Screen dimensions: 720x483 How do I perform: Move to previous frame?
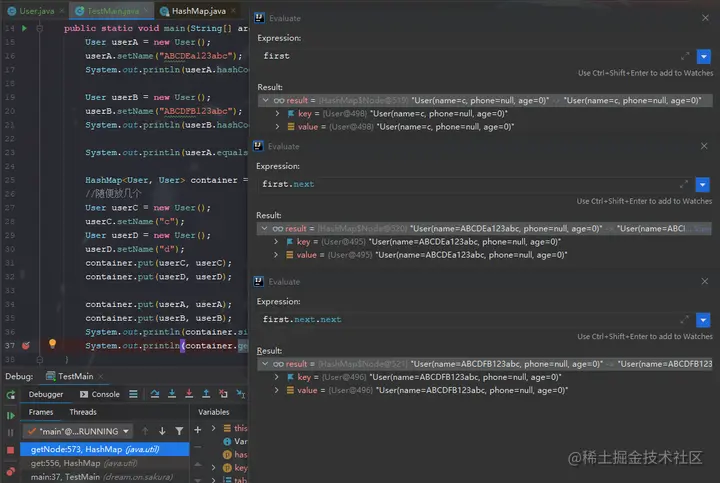click(145, 431)
